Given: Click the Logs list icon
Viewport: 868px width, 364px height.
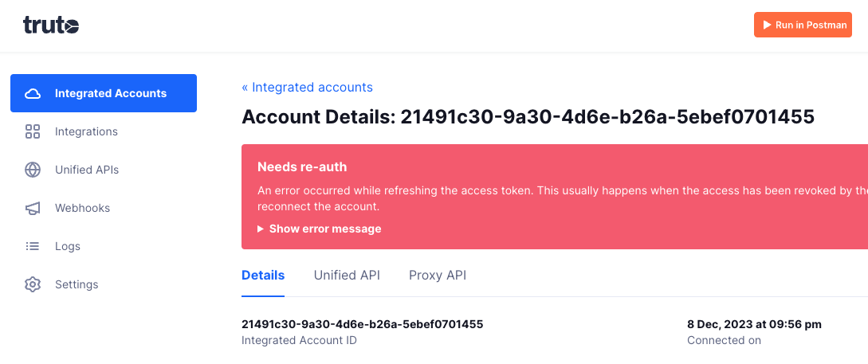Looking at the screenshot, I should tap(33, 246).
